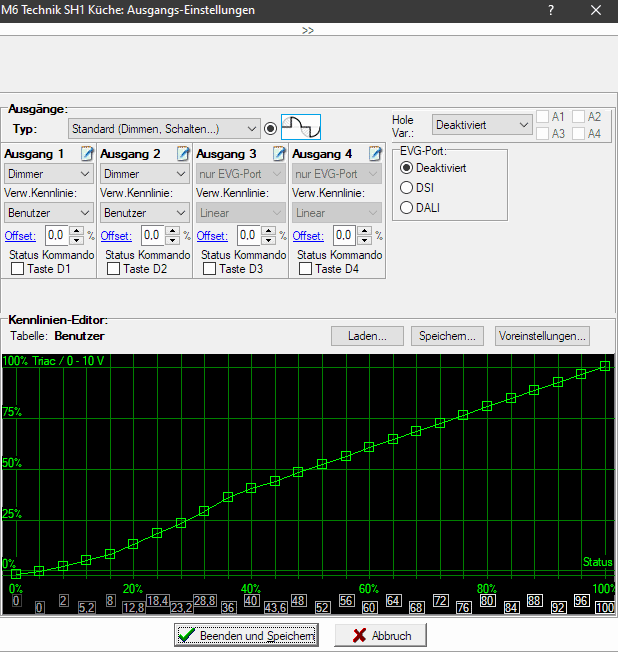Enable the Taste D1 checkbox

pos(17,269)
